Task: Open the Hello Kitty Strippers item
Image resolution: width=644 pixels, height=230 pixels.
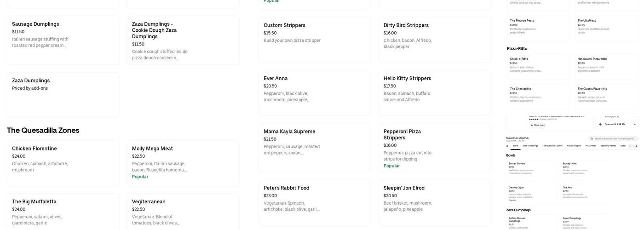Action: coord(434,92)
